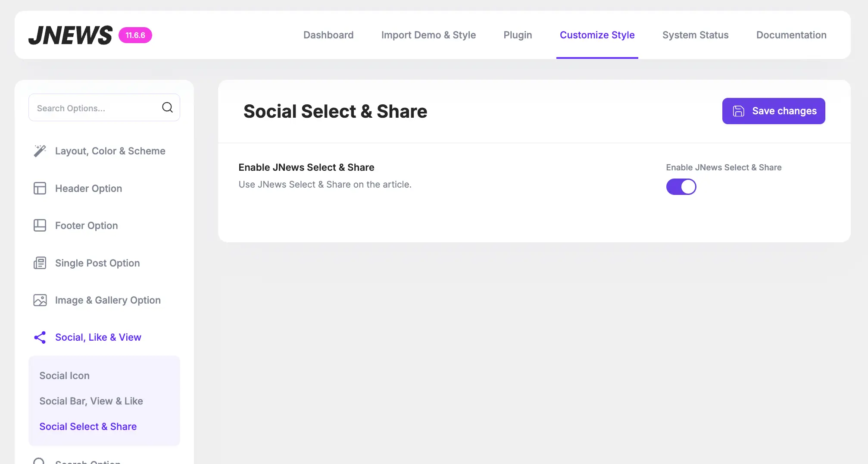868x464 pixels.
Task: Disable the JNews Select & Share toggle
Action: tap(681, 187)
